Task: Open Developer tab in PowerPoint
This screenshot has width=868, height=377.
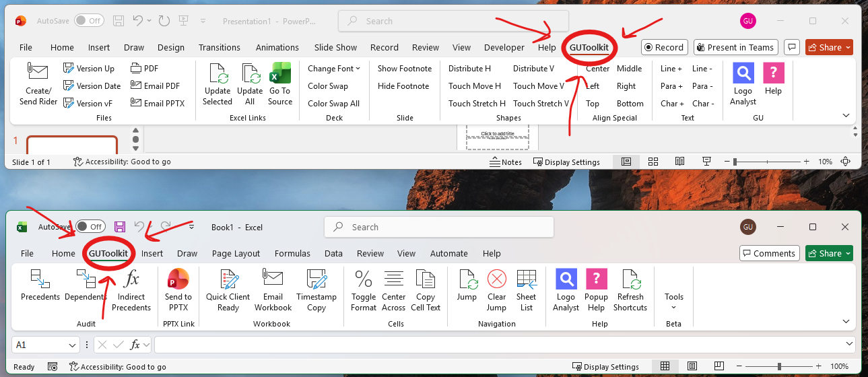Action: pyautogui.click(x=504, y=47)
